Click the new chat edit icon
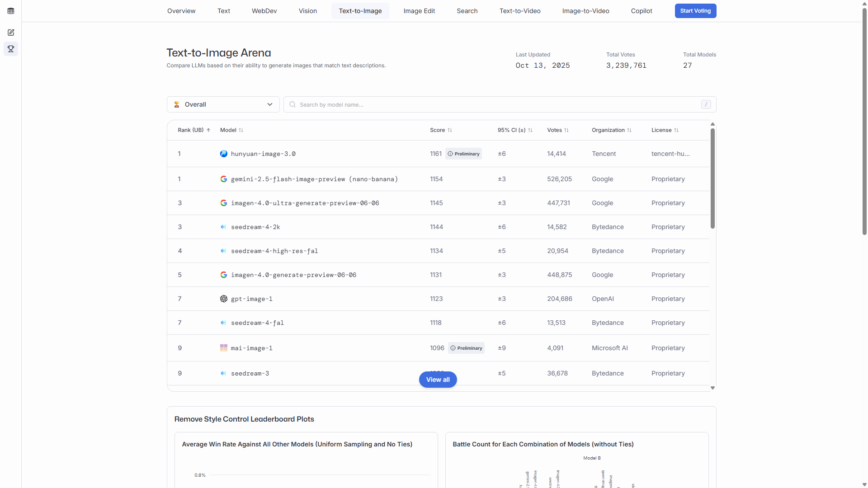 point(11,33)
